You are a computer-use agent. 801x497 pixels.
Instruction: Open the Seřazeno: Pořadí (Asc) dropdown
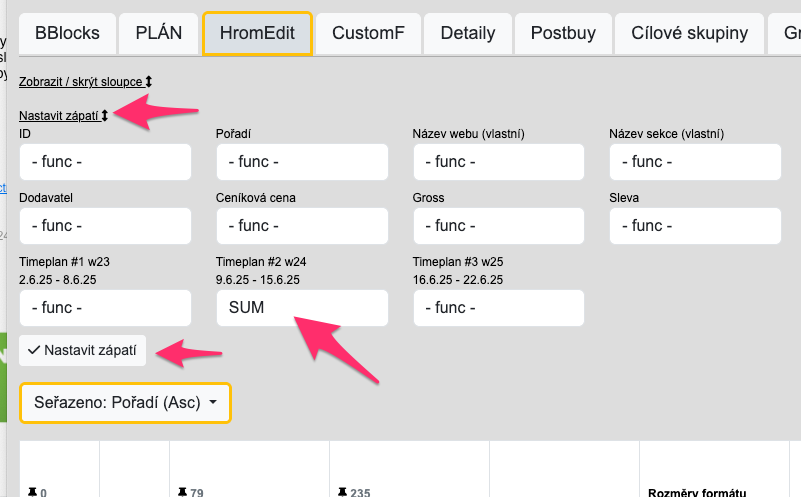[x=125, y=403]
